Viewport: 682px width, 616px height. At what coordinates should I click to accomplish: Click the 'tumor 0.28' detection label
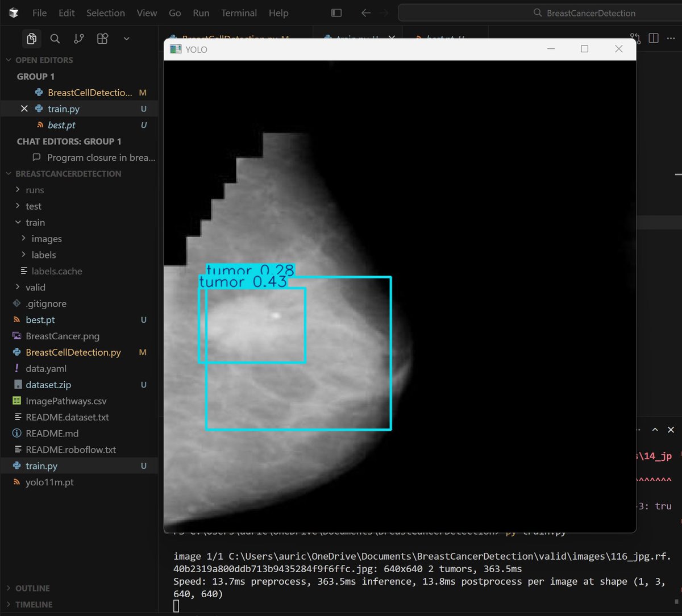250,270
